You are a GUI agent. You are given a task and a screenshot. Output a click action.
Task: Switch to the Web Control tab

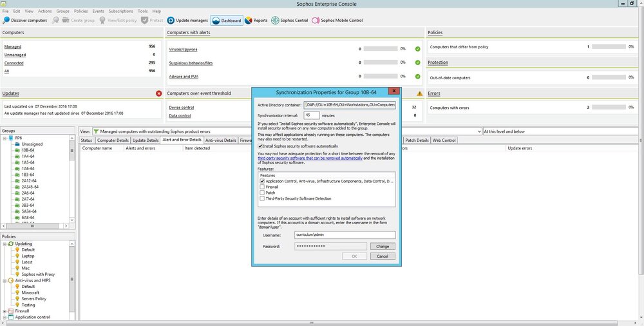pyautogui.click(x=444, y=140)
